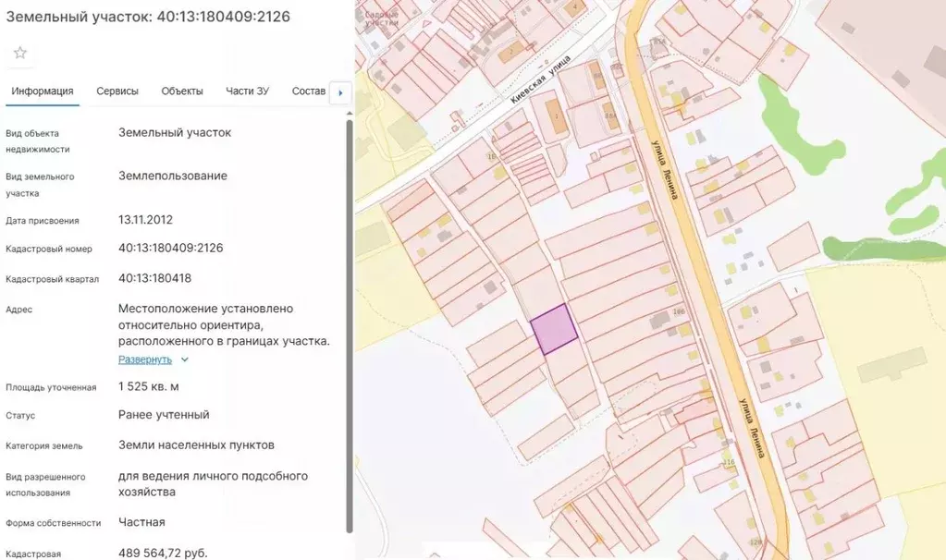Click the Садовые участки map label
Viewport: 946px width, 560px height.
coord(382,18)
